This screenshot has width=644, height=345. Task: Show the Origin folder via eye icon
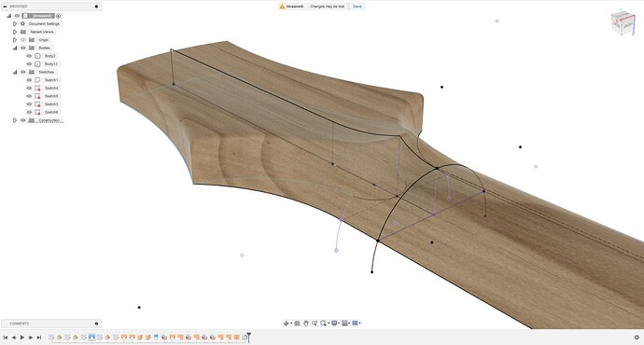[23, 40]
